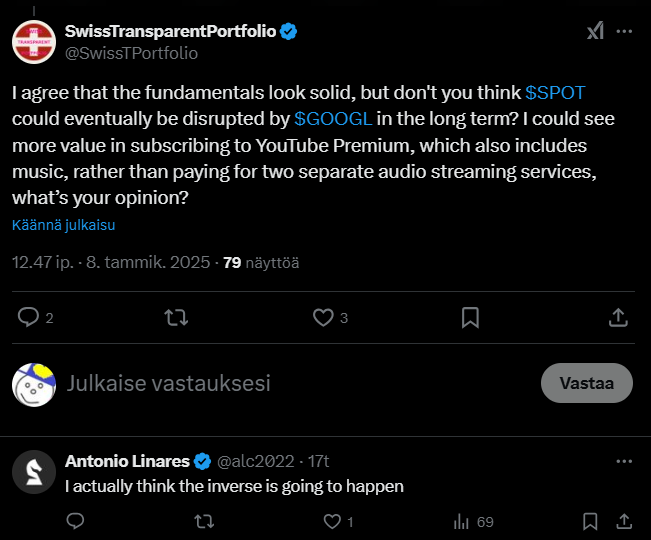Open more options on Antonio Linares reply
The image size is (651, 540).
click(624, 461)
